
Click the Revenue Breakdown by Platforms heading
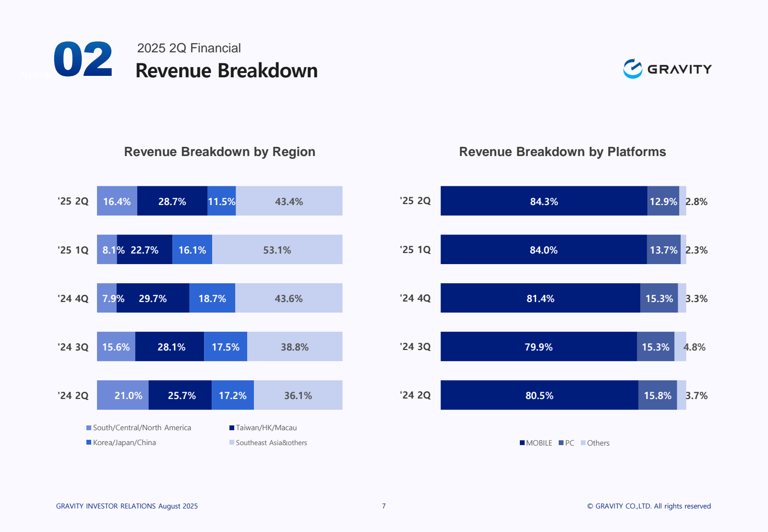click(x=563, y=152)
